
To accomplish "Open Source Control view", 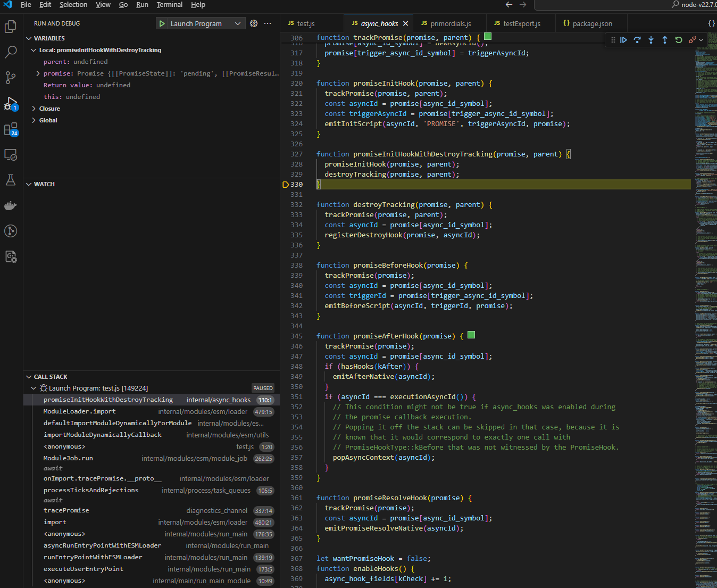I will point(11,78).
